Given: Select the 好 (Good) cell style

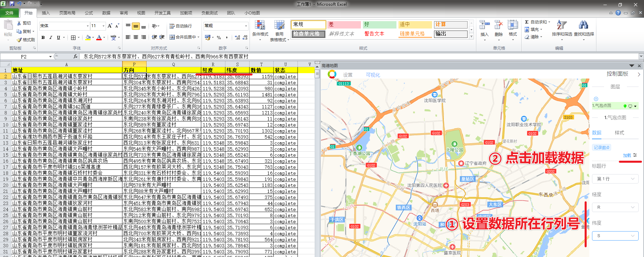Looking at the screenshot, I should (379, 24).
